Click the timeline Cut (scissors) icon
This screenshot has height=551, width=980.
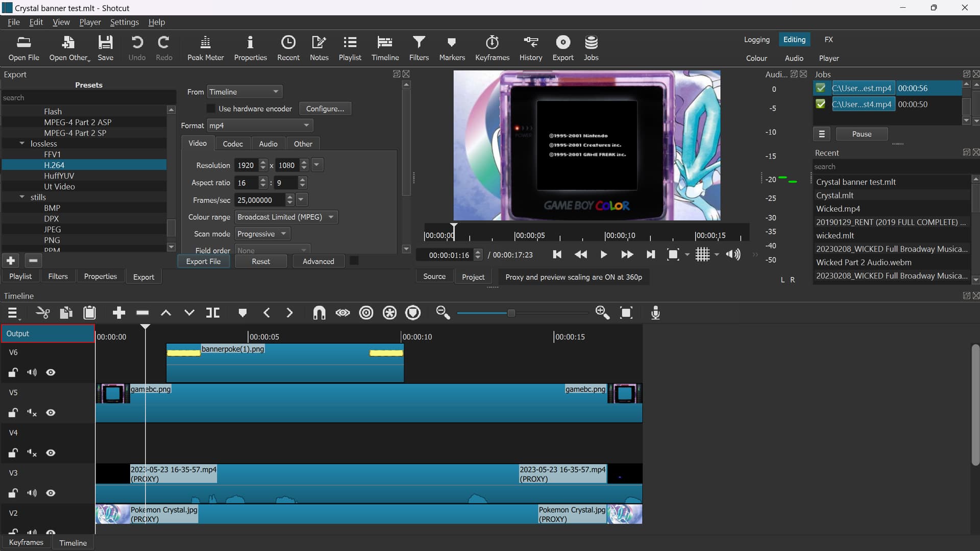tap(42, 313)
